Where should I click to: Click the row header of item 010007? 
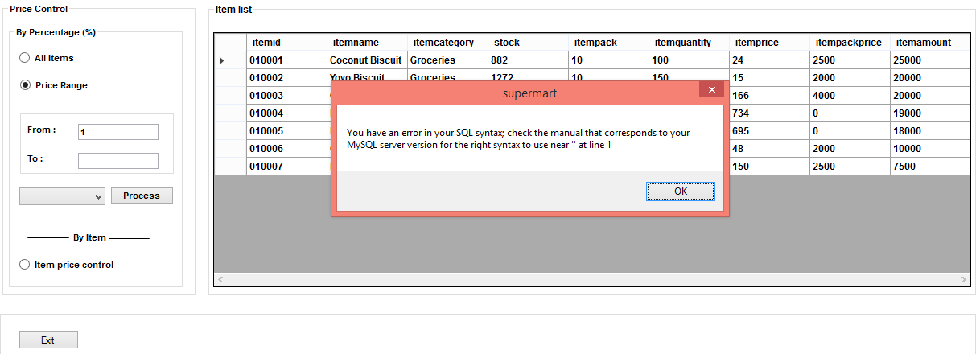coord(230,166)
